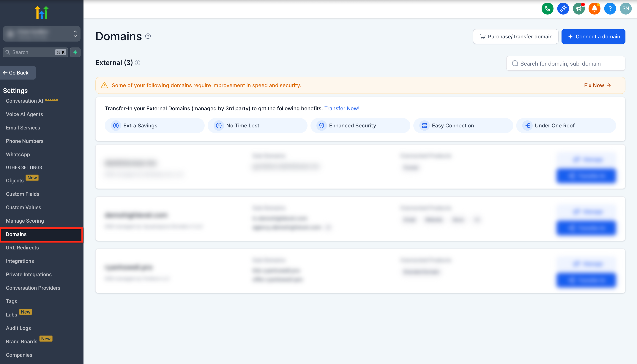
Task: Click the green phone dialer icon
Action: (547, 9)
